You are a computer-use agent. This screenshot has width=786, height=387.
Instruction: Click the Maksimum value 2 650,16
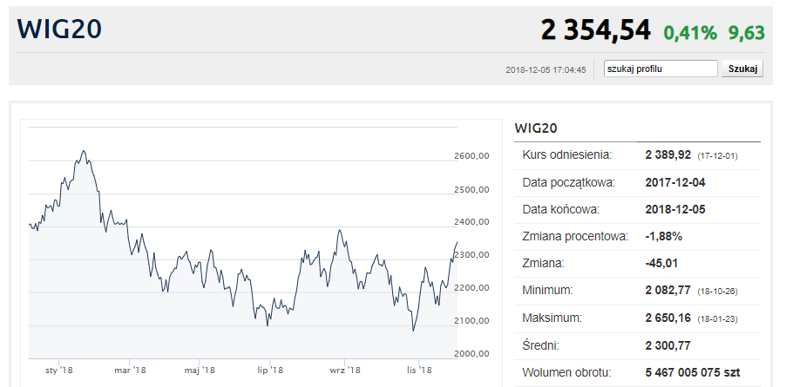[x=668, y=318]
